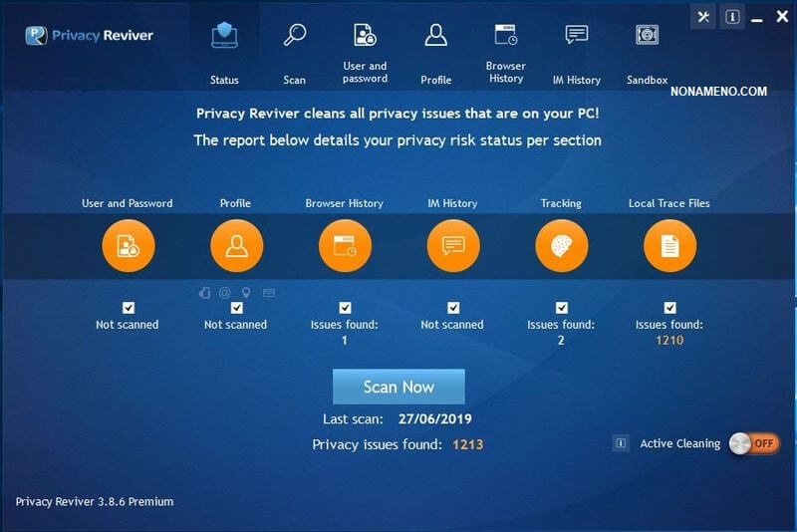Screen dimensions: 797x532
Task: Go to the IM History tab label
Action: [577, 81]
